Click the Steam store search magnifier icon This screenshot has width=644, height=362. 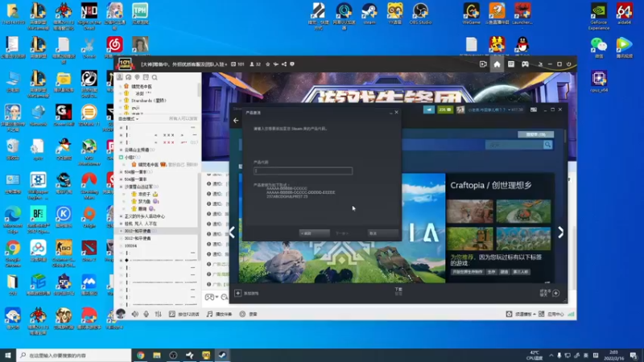pos(547,145)
